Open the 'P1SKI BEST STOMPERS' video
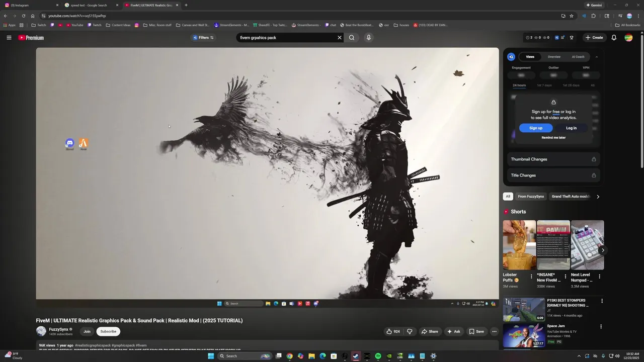The image size is (644, 362). click(x=524, y=310)
